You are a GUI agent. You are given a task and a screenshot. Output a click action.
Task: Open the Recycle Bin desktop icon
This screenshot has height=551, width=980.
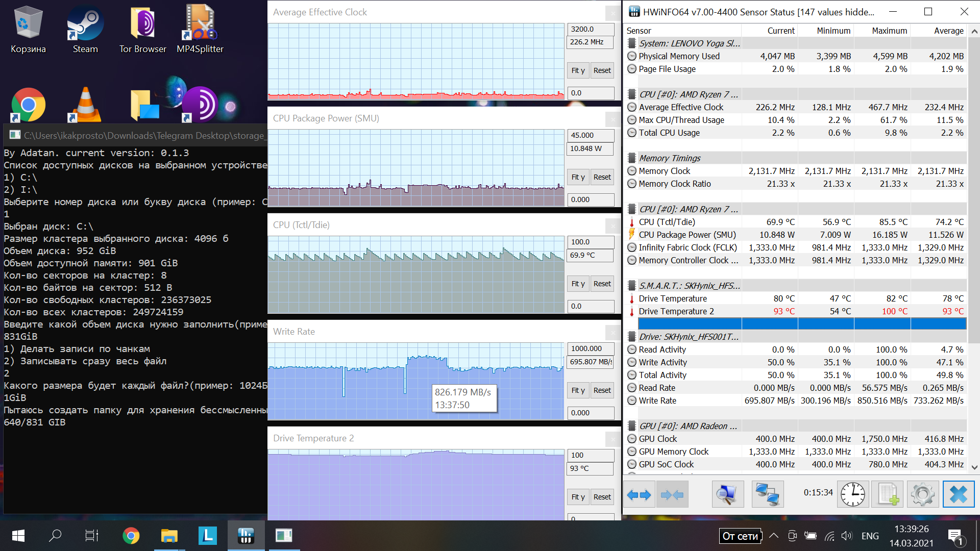point(28,30)
